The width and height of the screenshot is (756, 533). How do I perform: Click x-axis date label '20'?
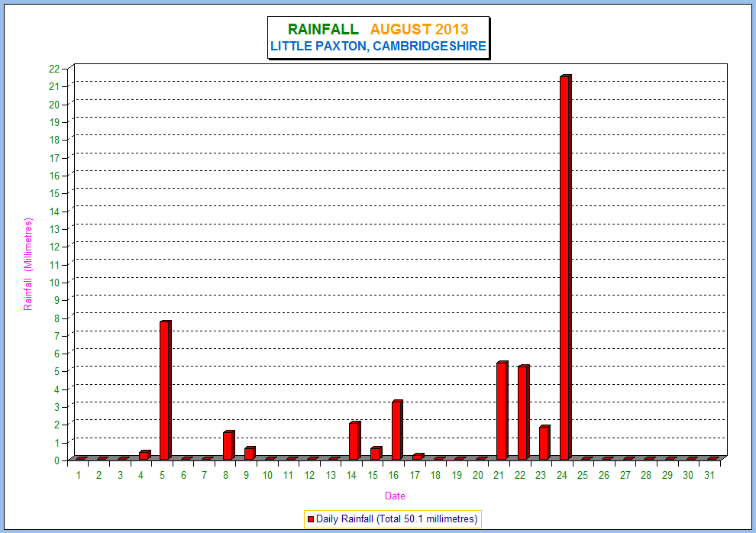(x=478, y=475)
